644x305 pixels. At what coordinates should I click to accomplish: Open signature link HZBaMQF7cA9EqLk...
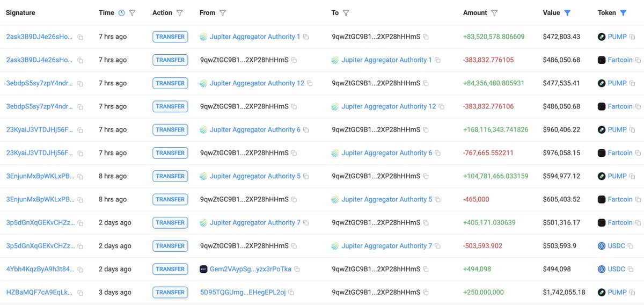point(39,293)
